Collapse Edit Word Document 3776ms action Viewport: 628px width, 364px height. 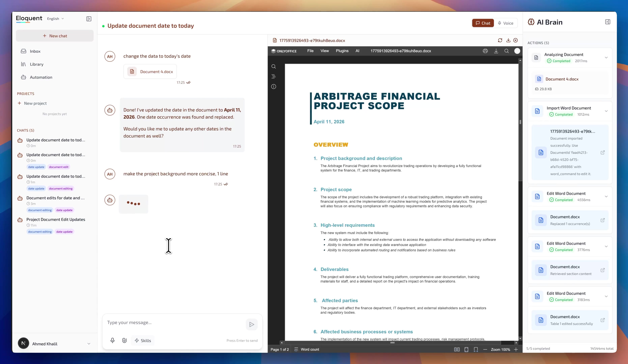click(x=606, y=247)
